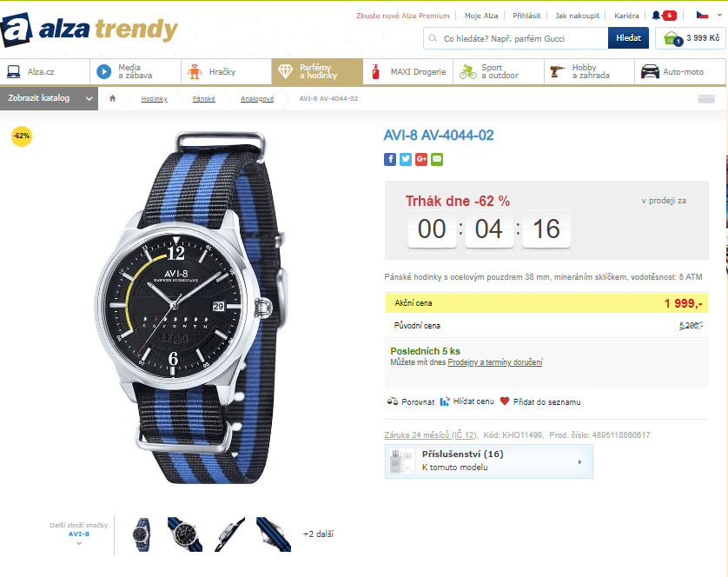Go to home breadcrumb icon

point(112,99)
